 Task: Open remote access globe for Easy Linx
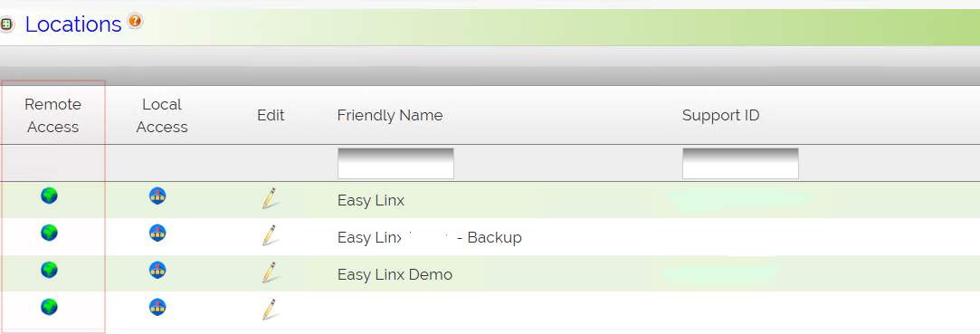click(50, 196)
